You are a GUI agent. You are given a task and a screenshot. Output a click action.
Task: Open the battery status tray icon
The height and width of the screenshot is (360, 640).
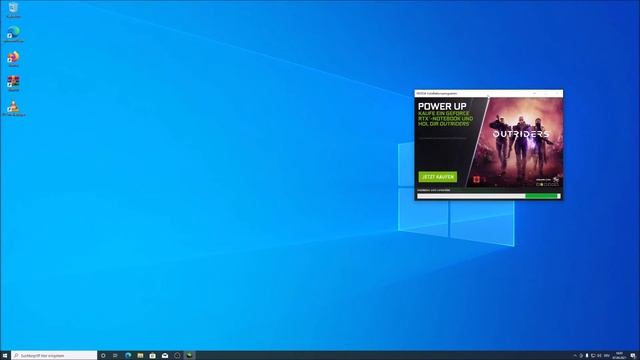tap(587, 356)
